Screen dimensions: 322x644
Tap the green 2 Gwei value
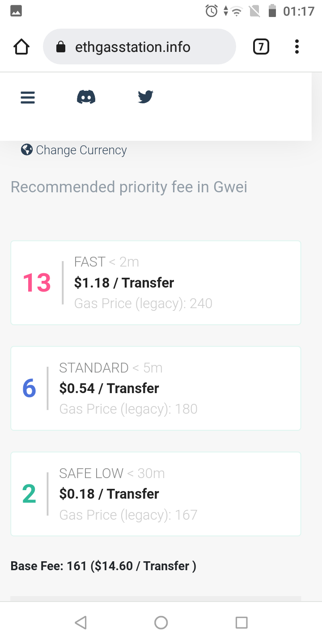coord(29,494)
